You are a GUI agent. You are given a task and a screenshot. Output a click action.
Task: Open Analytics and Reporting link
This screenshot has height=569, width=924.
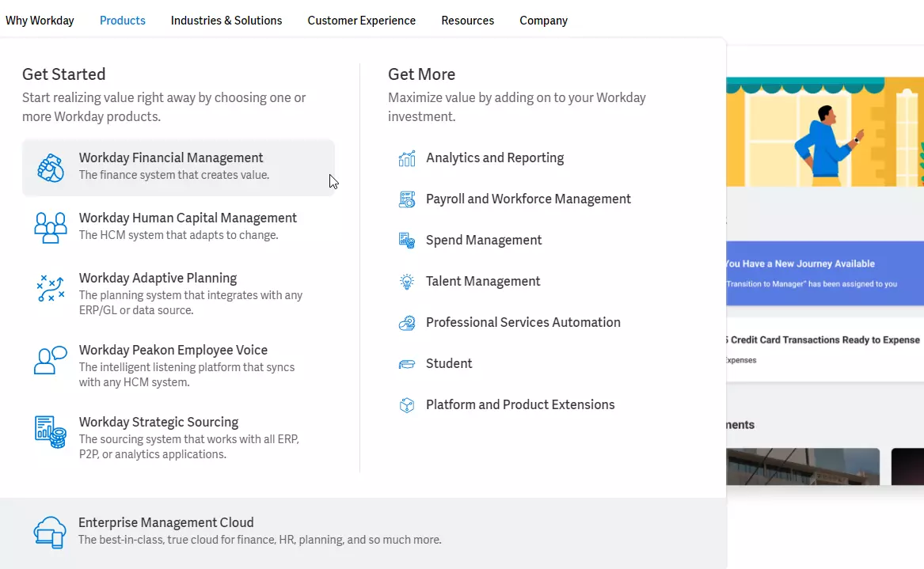coord(495,157)
